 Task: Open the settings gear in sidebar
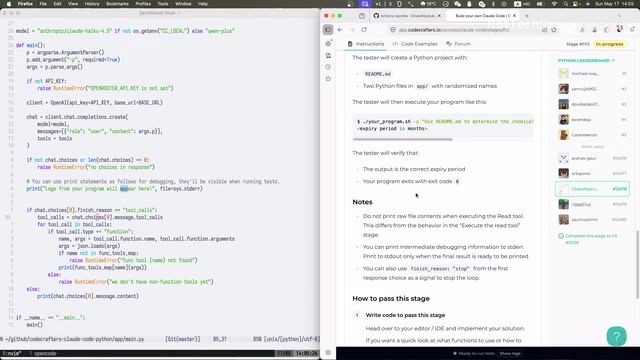(328, 352)
